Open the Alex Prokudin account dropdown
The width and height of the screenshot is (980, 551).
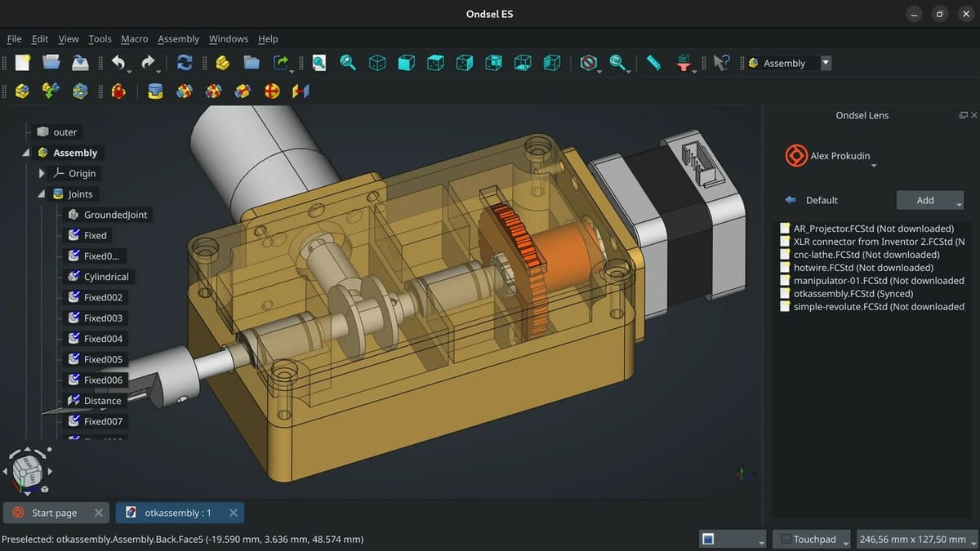(x=873, y=167)
